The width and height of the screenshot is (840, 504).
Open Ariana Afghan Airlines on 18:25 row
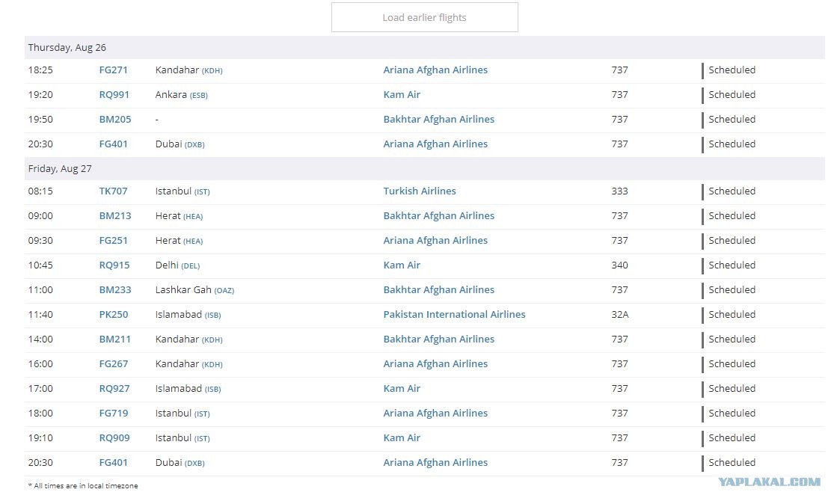pos(435,70)
